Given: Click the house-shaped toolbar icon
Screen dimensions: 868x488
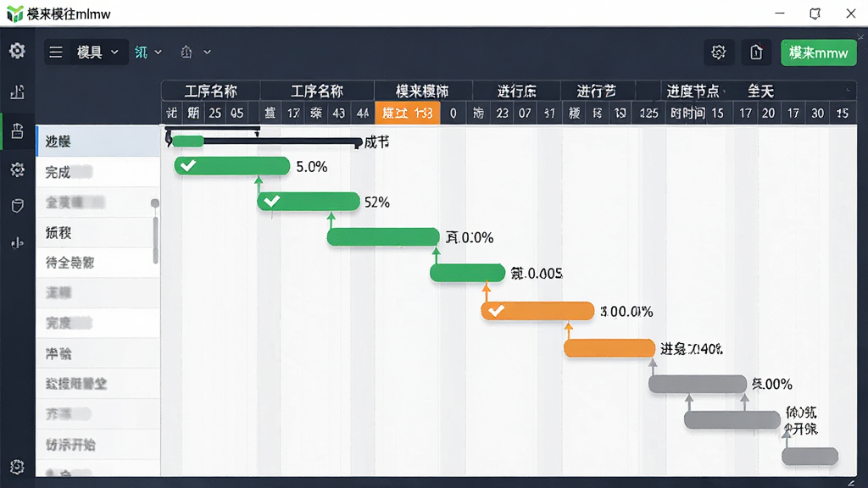Looking at the screenshot, I should [186, 52].
